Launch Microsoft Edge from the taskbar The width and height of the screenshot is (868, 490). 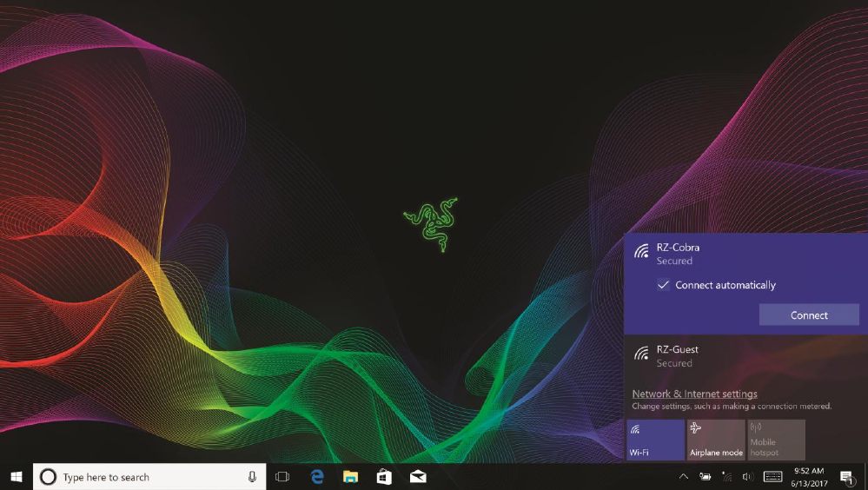317,477
